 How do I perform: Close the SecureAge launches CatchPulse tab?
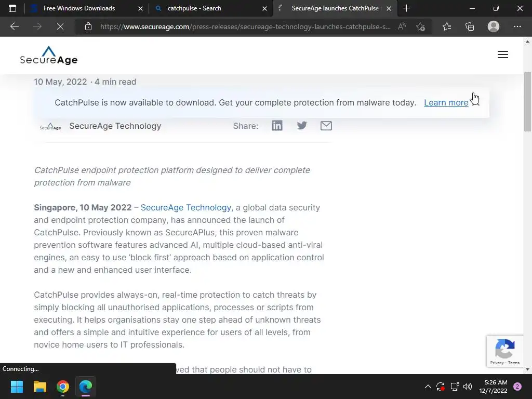pos(389,8)
